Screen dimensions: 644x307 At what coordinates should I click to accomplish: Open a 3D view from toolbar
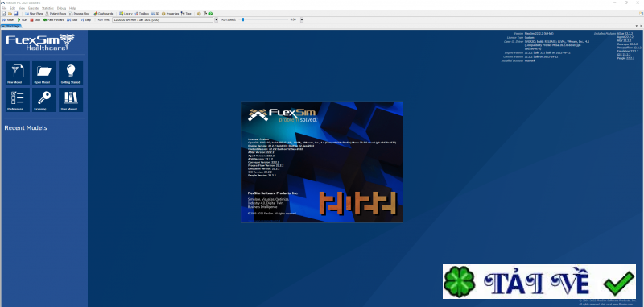[x=155, y=14]
